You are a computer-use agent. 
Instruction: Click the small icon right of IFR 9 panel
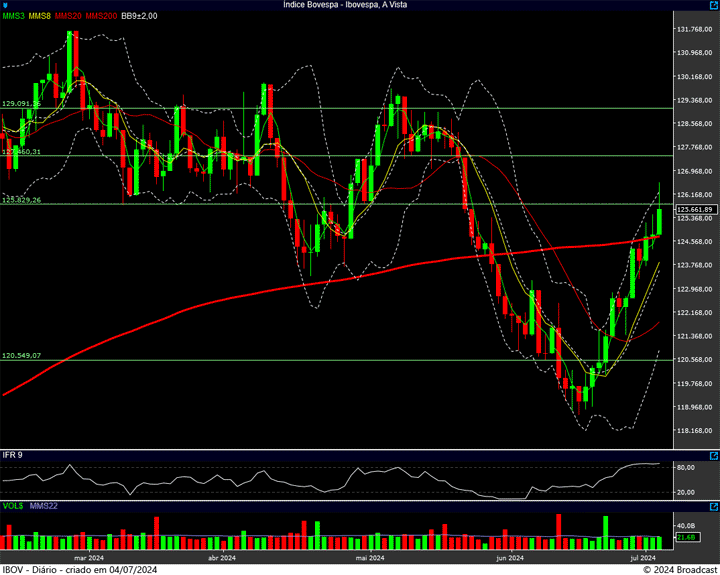[x=713, y=455]
